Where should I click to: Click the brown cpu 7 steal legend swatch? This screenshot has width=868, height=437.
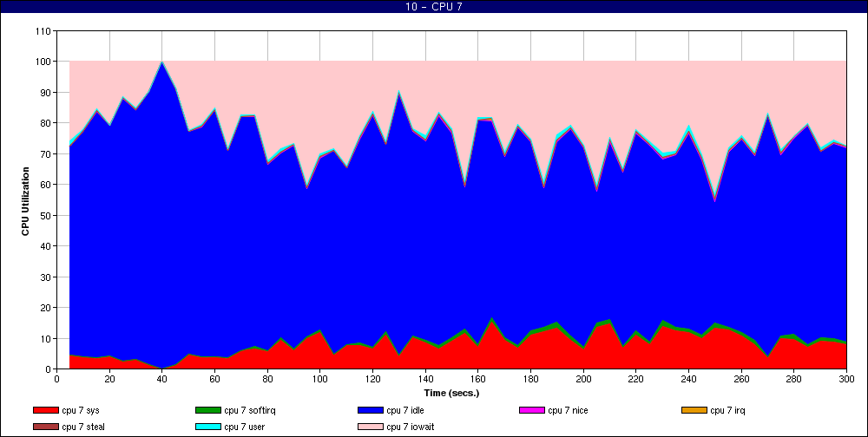pos(45,427)
